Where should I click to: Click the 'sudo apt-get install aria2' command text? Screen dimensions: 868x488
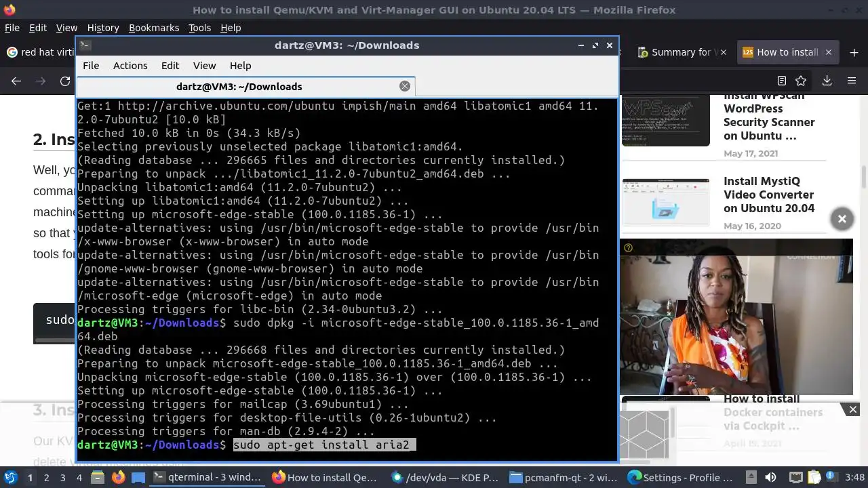pyautogui.click(x=321, y=445)
